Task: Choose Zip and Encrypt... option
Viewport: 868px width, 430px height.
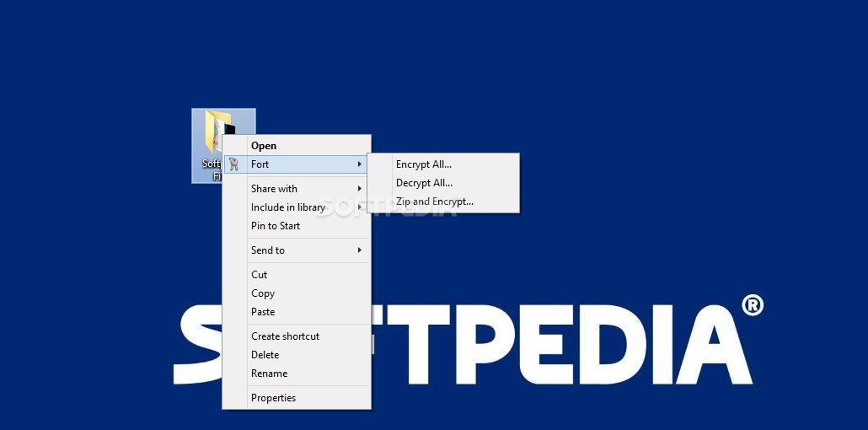Action: (443, 202)
